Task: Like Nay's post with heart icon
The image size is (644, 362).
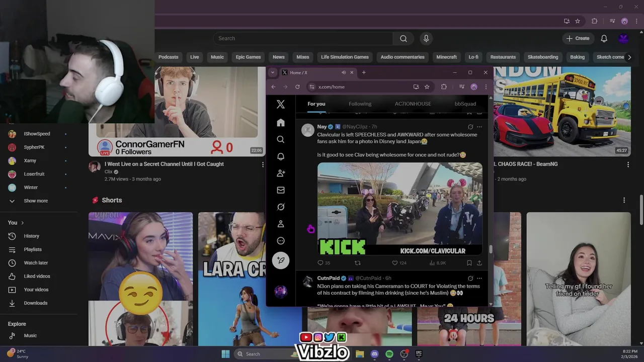Action: 395,262
